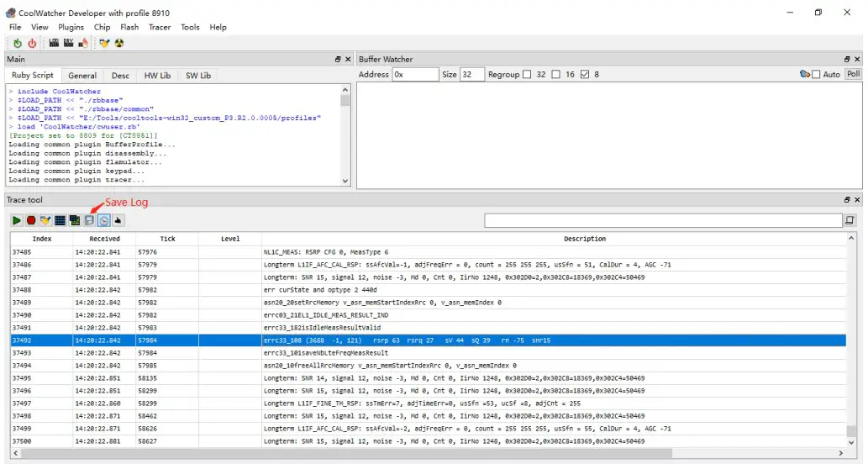Float the Trace tool panel
The image size is (868, 464).
click(847, 200)
